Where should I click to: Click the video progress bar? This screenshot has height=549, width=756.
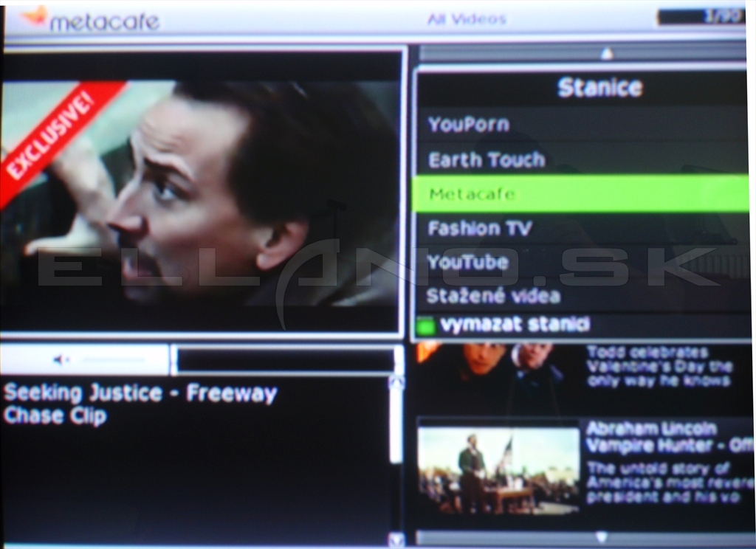[x=286, y=359]
